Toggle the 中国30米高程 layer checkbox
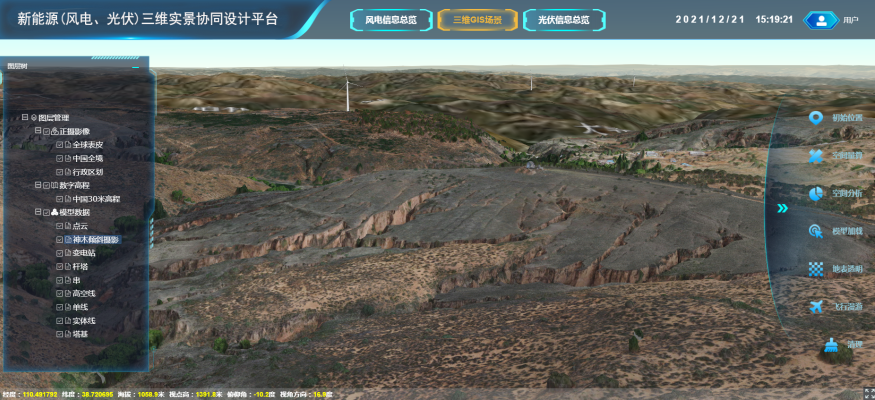 59,199
